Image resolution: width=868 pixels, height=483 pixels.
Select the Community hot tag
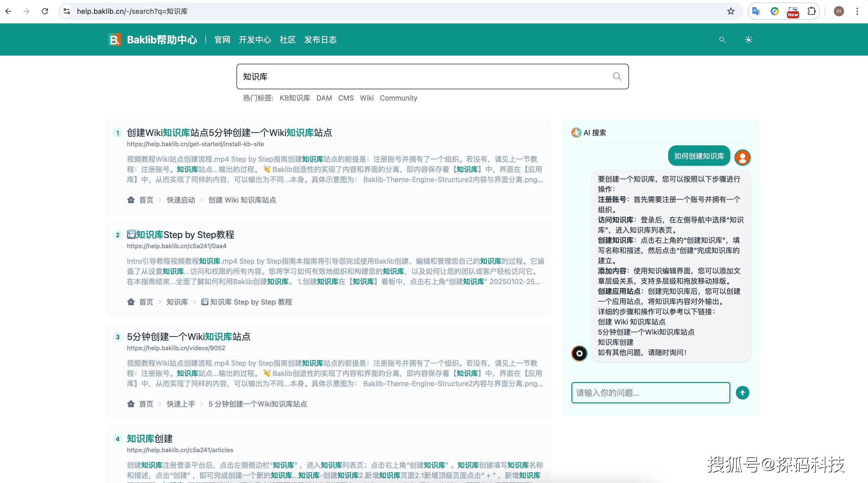click(x=399, y=98)
